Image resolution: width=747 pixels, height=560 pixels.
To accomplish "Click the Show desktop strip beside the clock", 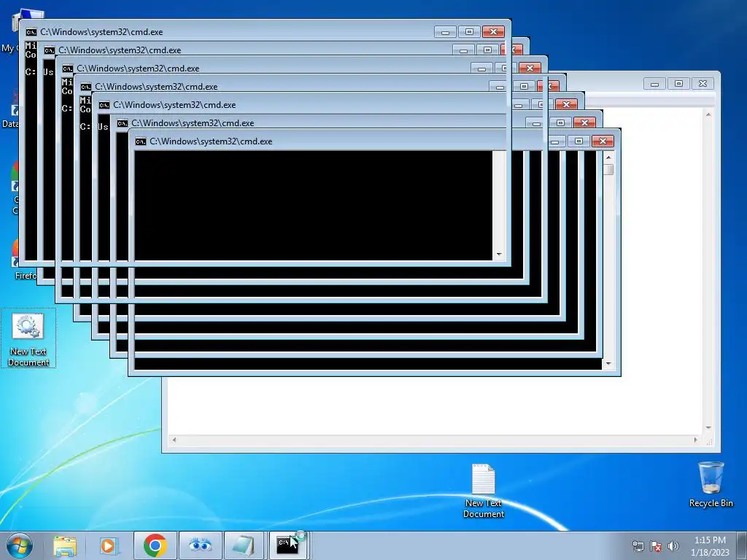I will coord(742,545).
